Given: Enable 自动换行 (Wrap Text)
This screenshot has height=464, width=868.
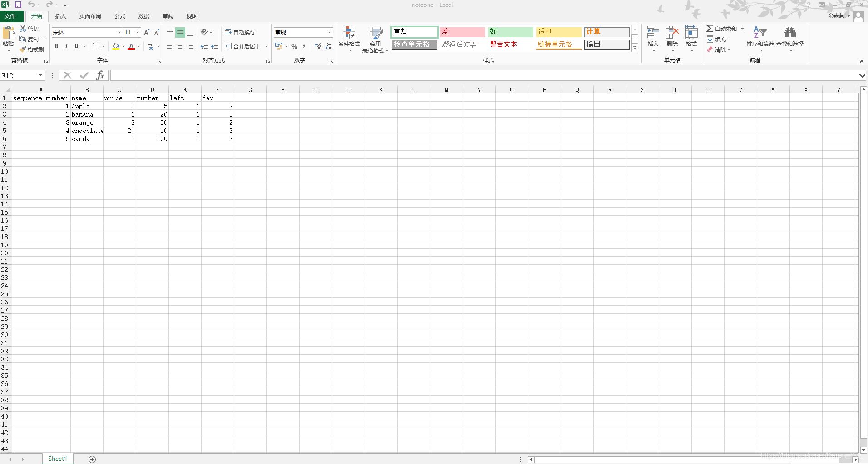Looking at the screenshot, I should pos(240,32).
